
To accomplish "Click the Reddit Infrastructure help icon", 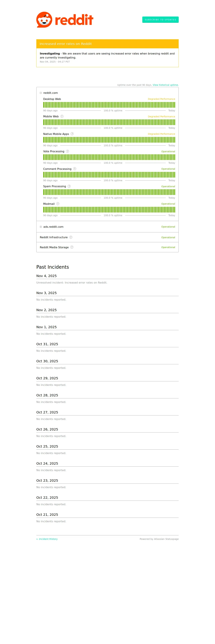I will coord(71,238).
